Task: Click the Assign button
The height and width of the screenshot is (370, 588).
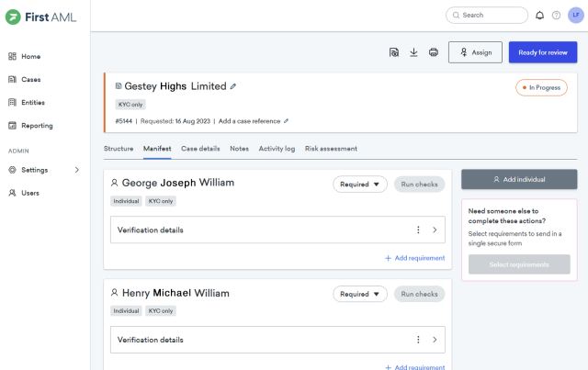Action: click(x=475, y=52)
